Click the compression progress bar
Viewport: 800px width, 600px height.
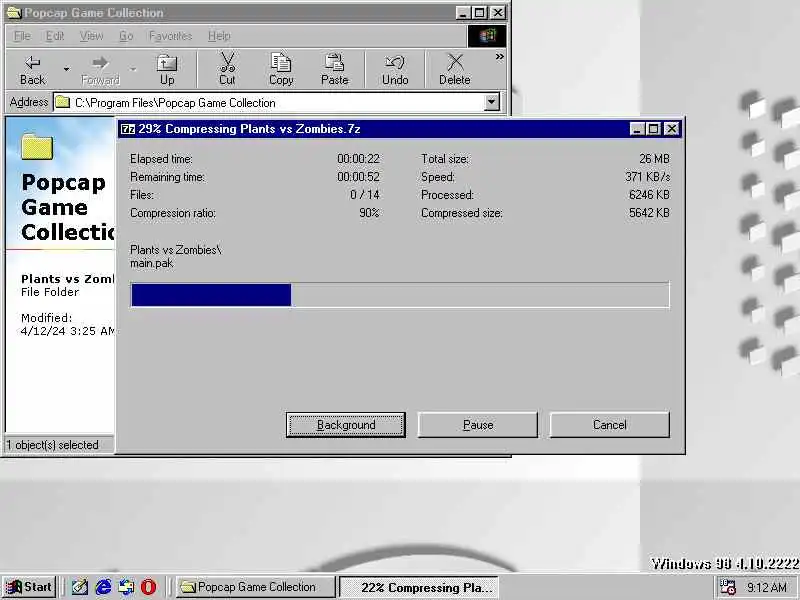coord(400,295)
